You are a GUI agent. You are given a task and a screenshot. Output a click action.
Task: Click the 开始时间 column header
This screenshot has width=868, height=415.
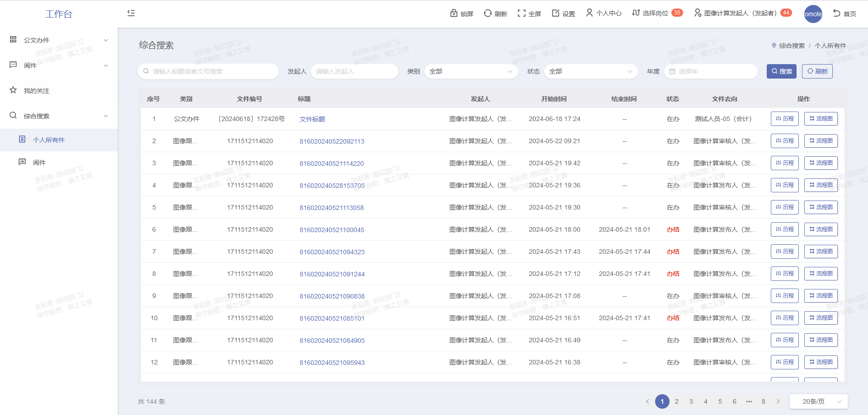click(x=554, y=99)
